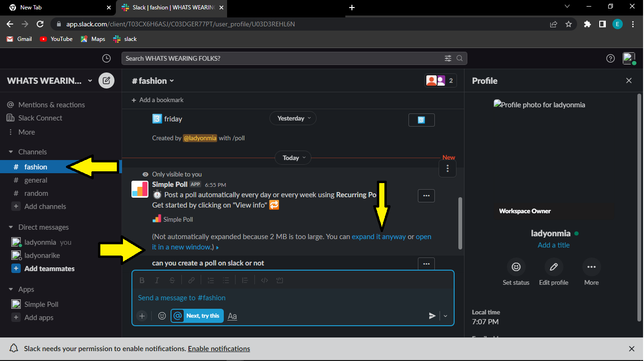Open the vertical three-dot message options button
Viewport: 644px width, 361px height.
point(448,168)
